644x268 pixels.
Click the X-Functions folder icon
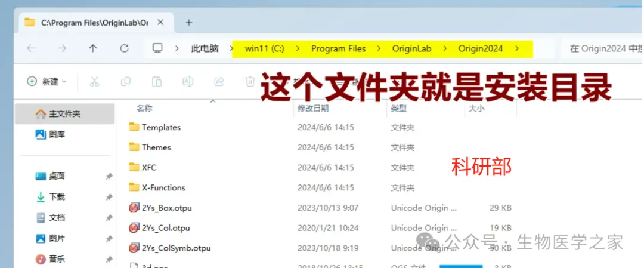[x=134, y=187]
